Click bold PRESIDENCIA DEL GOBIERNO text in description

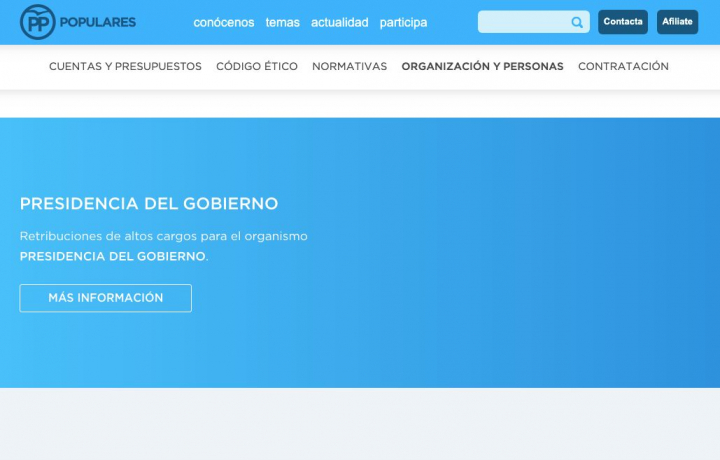coord(112,256)
